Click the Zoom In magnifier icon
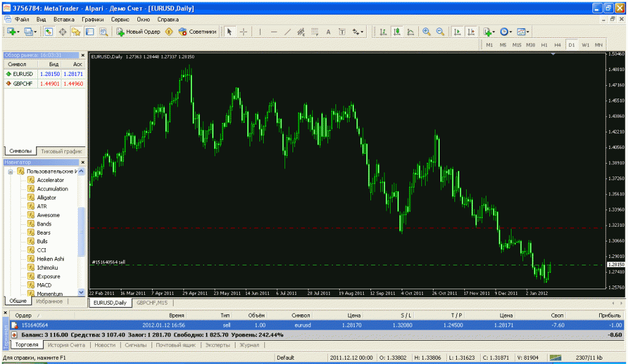The image size is (628, 364). coord(427,31)
